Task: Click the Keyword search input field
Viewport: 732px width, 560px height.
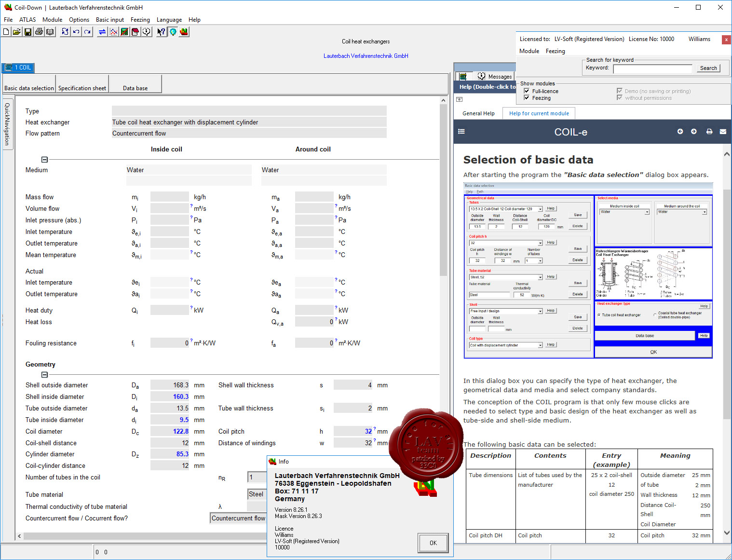Action: pos(653,68)
